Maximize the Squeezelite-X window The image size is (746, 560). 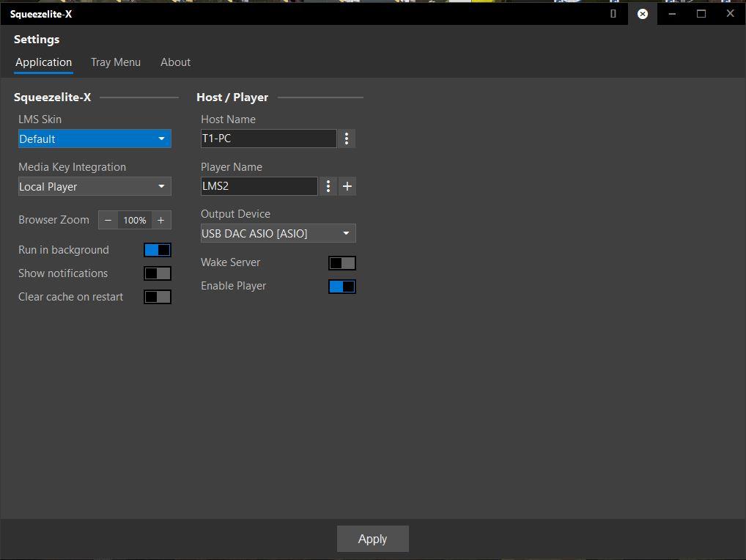tap(701, 14)
